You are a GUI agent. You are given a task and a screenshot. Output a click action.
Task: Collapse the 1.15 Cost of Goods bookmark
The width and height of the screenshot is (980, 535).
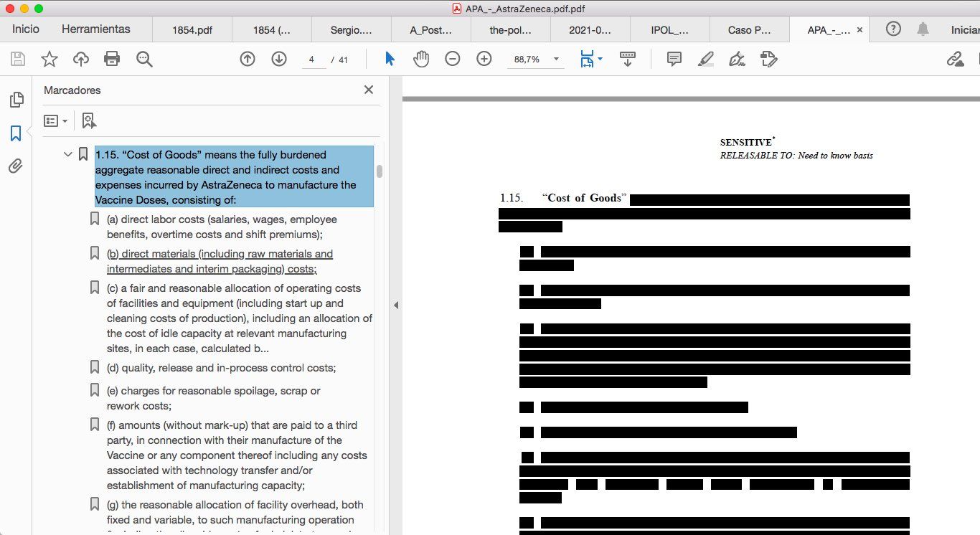click(x=67, y=153)
